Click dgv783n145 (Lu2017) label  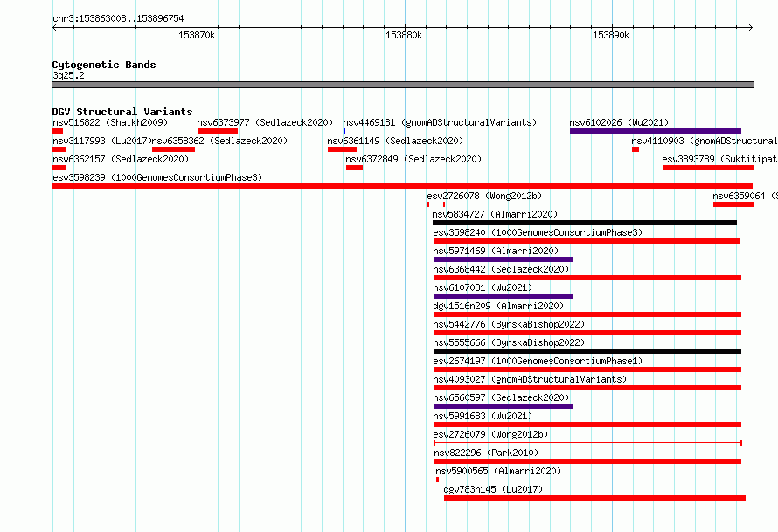point(493,489)
